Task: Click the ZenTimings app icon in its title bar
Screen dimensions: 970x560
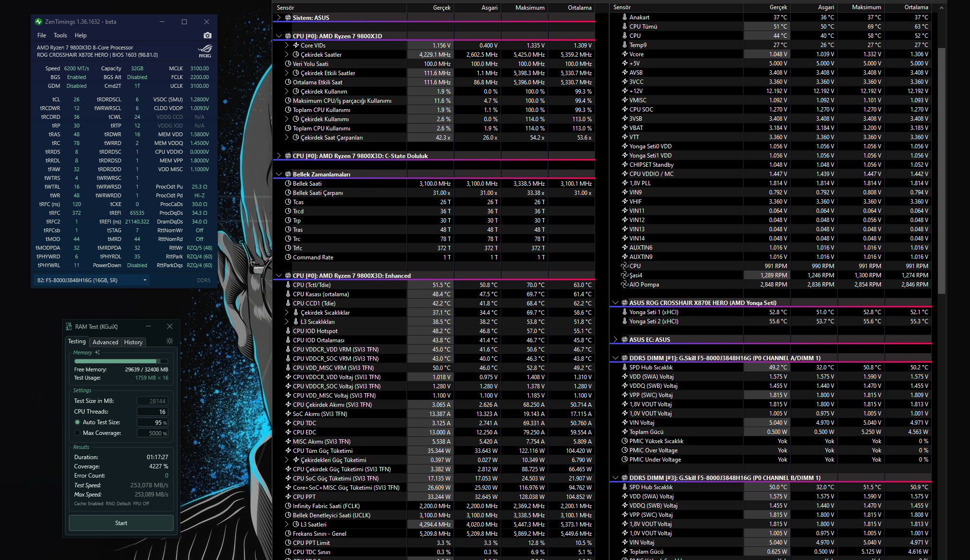Action: coord(39,22)
